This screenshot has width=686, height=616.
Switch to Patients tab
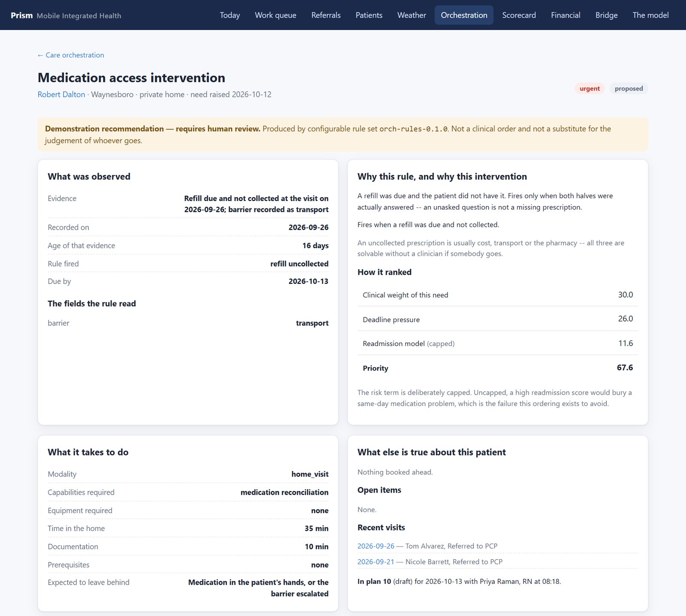pyautogui.click(x=369, y=15)
